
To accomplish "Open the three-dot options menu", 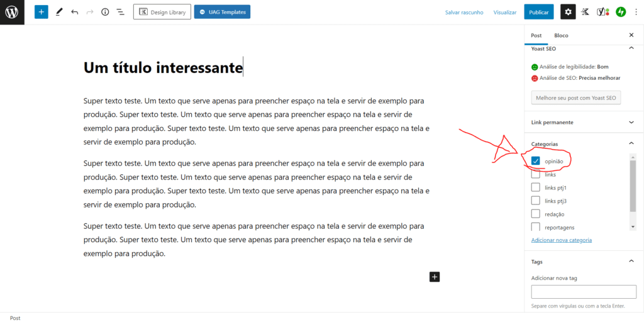I will coord(636,12).
